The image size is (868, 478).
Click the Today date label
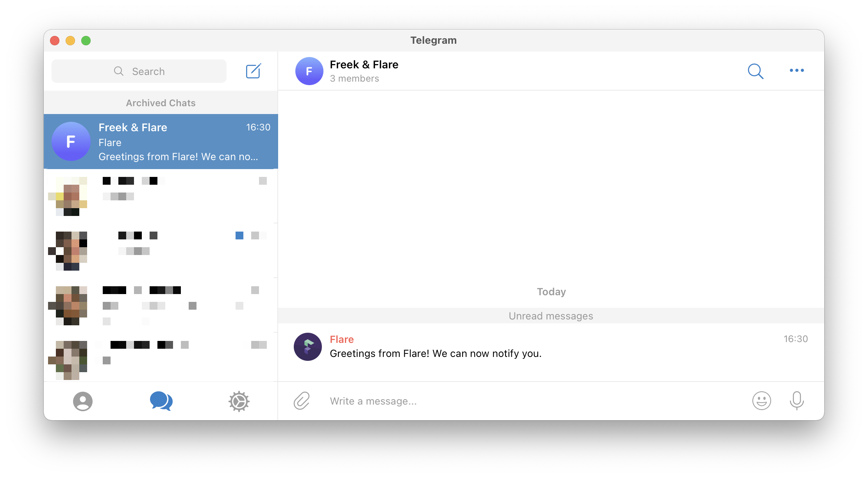(551, 292)
